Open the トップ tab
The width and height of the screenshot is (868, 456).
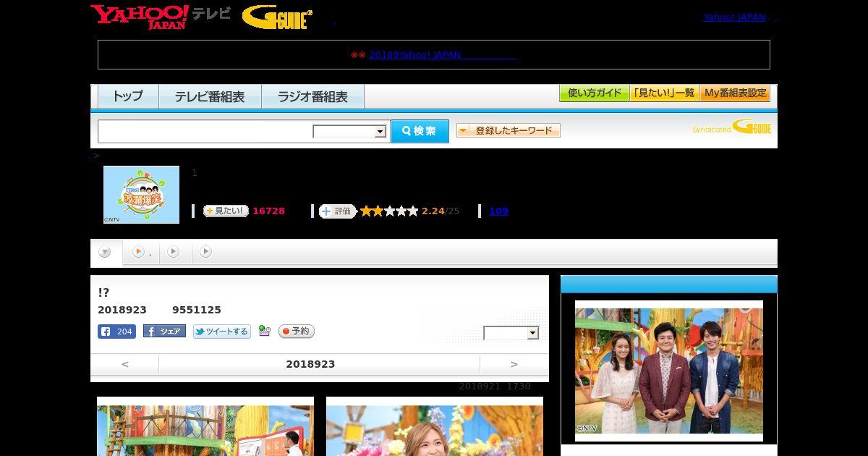(128, 96)
